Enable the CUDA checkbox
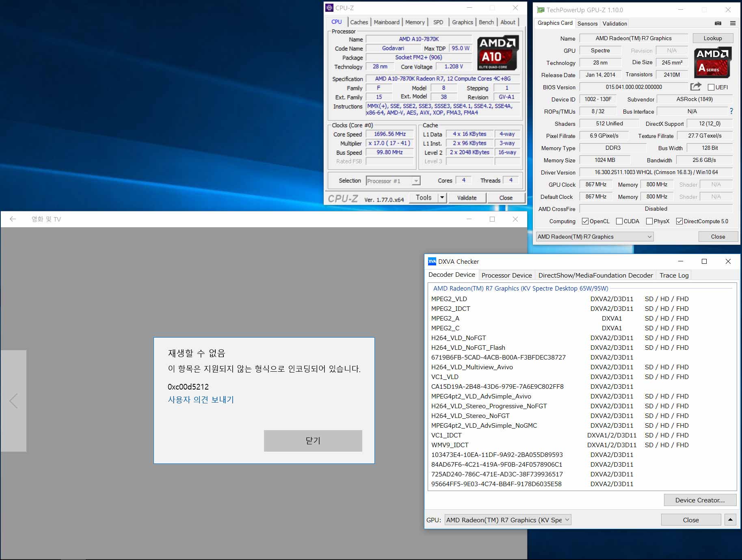742x560 pixels. pyautogui.click(x=619, y=221)
